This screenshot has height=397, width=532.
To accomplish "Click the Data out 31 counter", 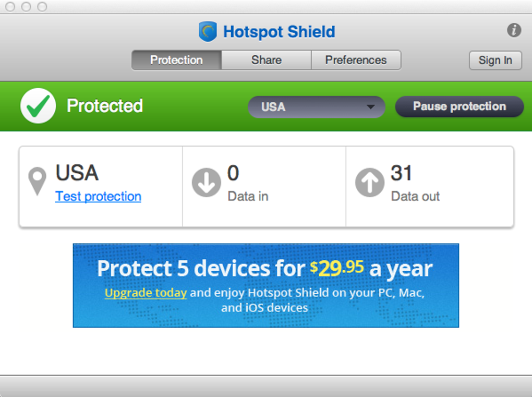I will tap(402, 174).
